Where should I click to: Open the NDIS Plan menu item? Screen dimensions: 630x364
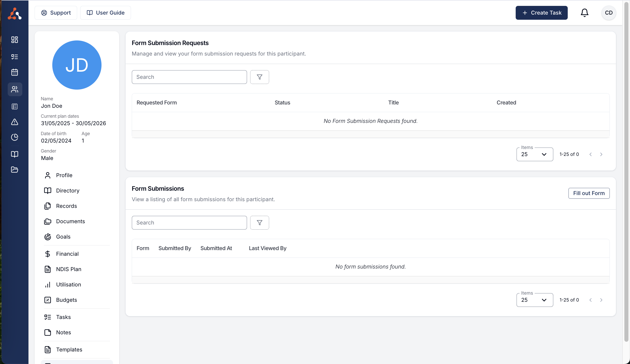68,269
